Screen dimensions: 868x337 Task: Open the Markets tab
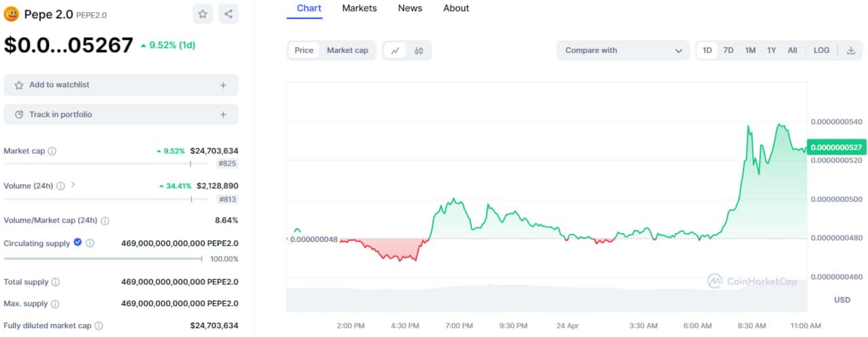pyautogui.click(x=359, y=8)
